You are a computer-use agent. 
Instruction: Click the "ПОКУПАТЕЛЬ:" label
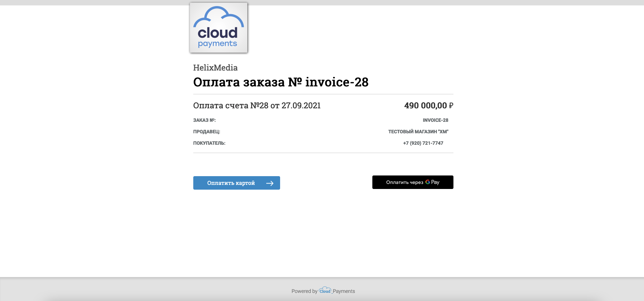pos(209,143)
